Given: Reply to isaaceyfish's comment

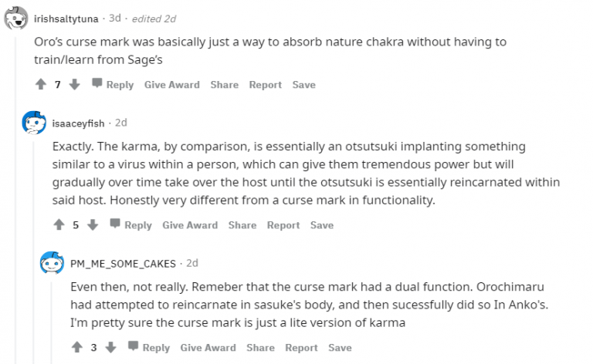Looking at the screenshot, I should [x=130, y=225].
